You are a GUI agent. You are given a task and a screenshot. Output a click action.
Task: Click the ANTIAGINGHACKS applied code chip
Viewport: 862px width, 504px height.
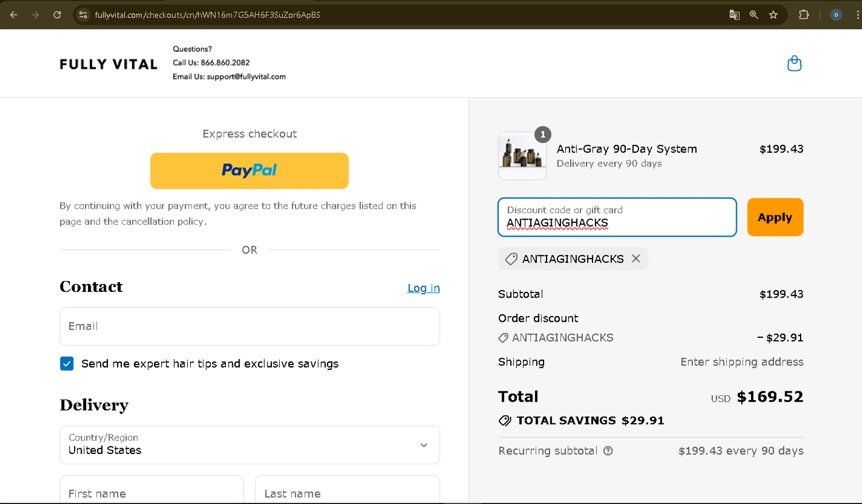point(573,259)
